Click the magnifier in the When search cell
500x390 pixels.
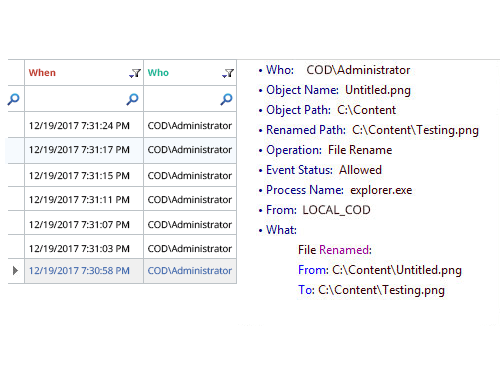133,99
